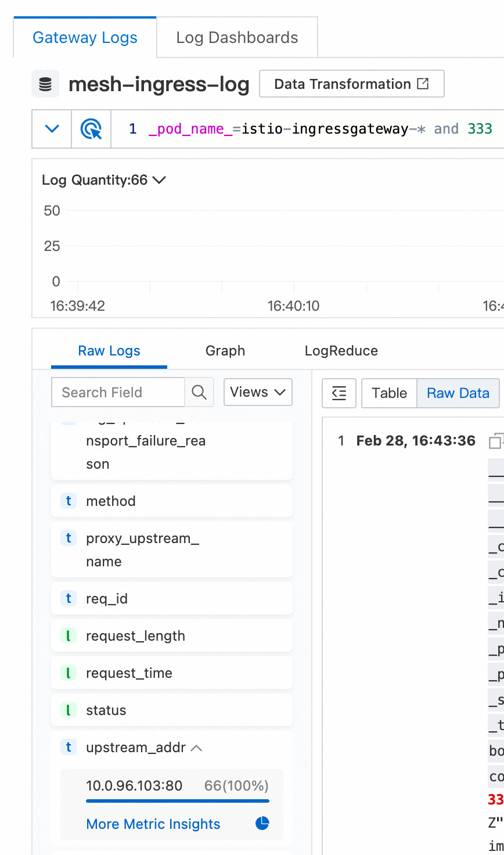The image size is (504, 855).
Task: Select the LogReduce tab
Action: click(341, 351)
